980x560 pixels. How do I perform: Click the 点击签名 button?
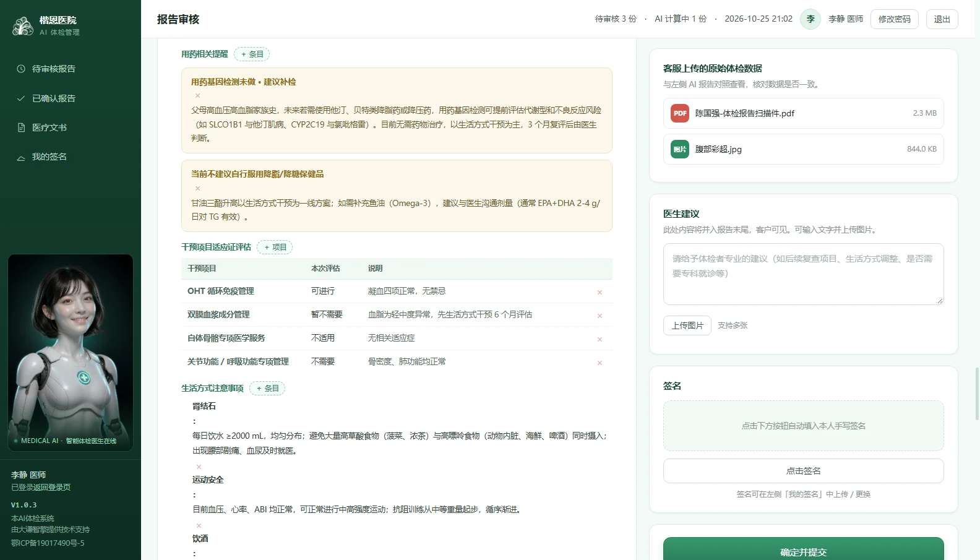click(x=804, y=471)
